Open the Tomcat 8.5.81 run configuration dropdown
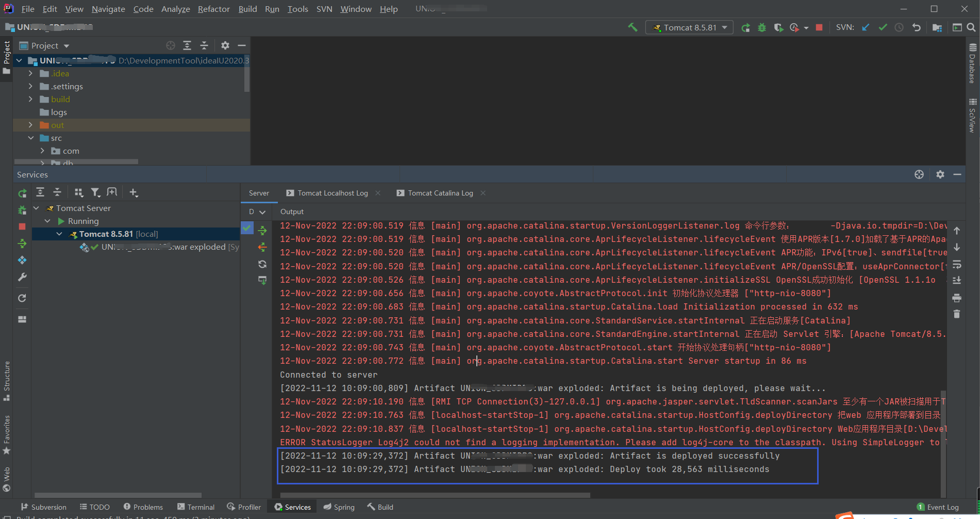This screenshot has height=519, width=980. (689, 27)
